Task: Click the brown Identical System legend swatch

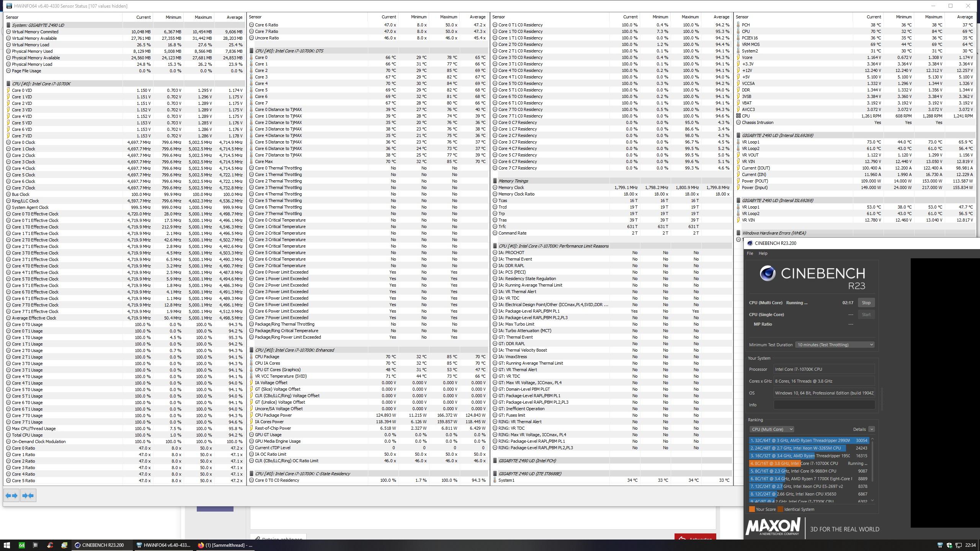Action: (780, 509)
